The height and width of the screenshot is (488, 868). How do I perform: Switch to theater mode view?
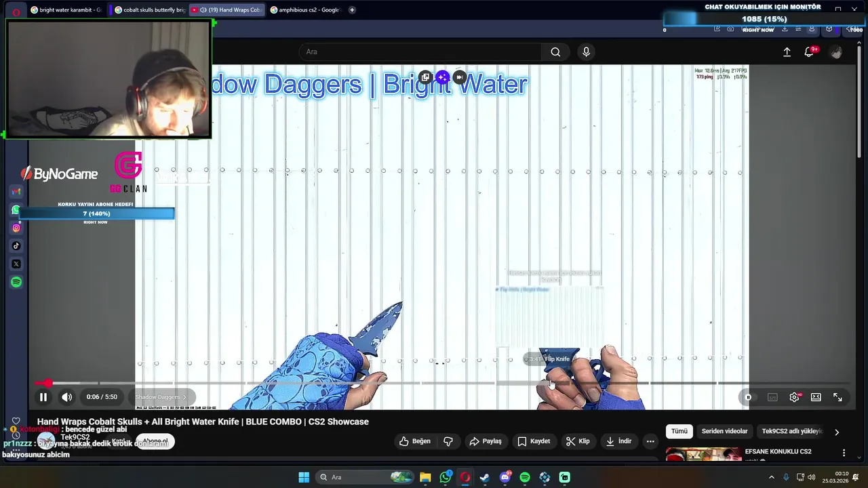tap(816, 397)
